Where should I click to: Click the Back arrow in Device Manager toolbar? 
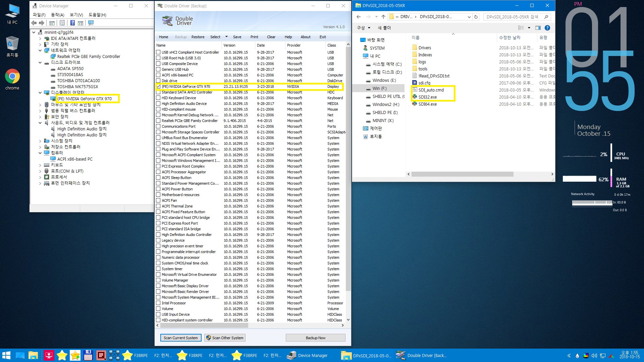(x=34, y=23)
